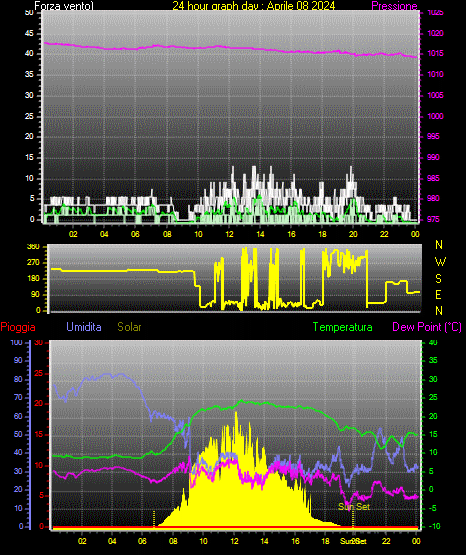Select the pressure axis value 985
The width and height of the screenshot is (466, 555).
(433, 178)
